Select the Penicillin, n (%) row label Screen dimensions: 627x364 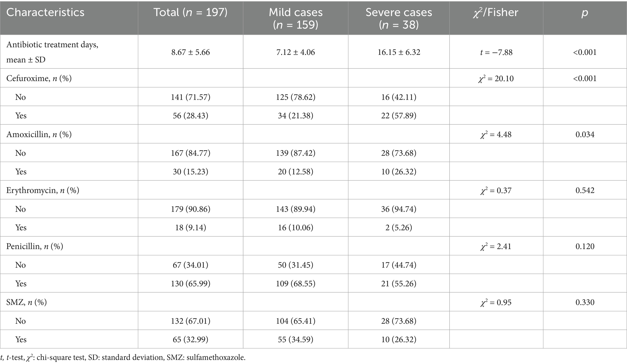[35, 246]
